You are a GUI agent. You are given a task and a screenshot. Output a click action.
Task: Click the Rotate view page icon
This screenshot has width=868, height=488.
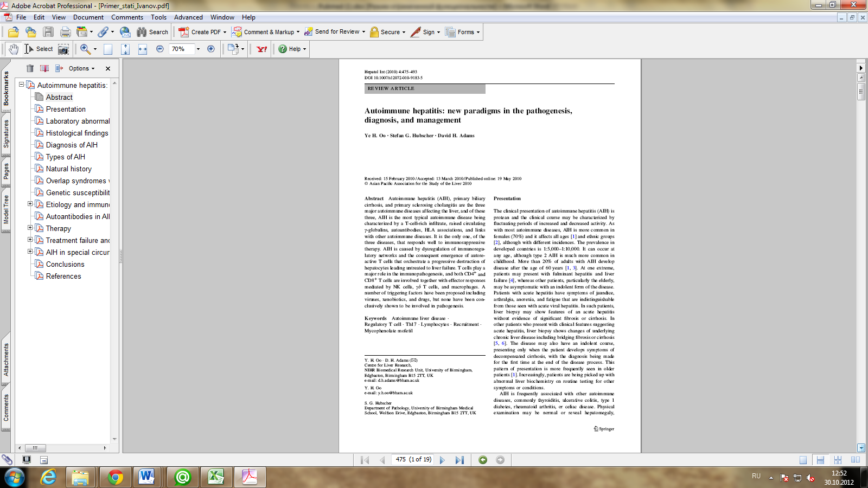pos(233,49)
